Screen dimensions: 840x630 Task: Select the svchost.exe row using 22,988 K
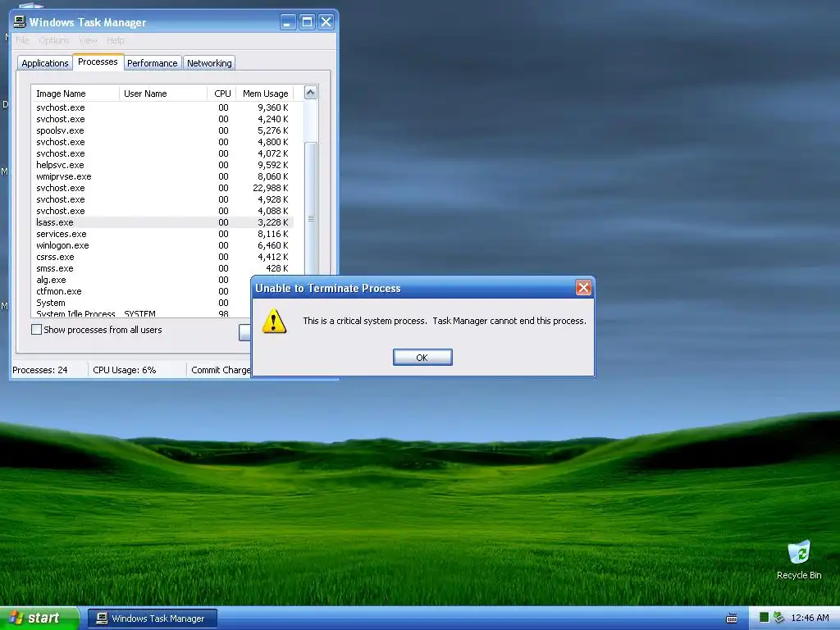pos(162,188)
